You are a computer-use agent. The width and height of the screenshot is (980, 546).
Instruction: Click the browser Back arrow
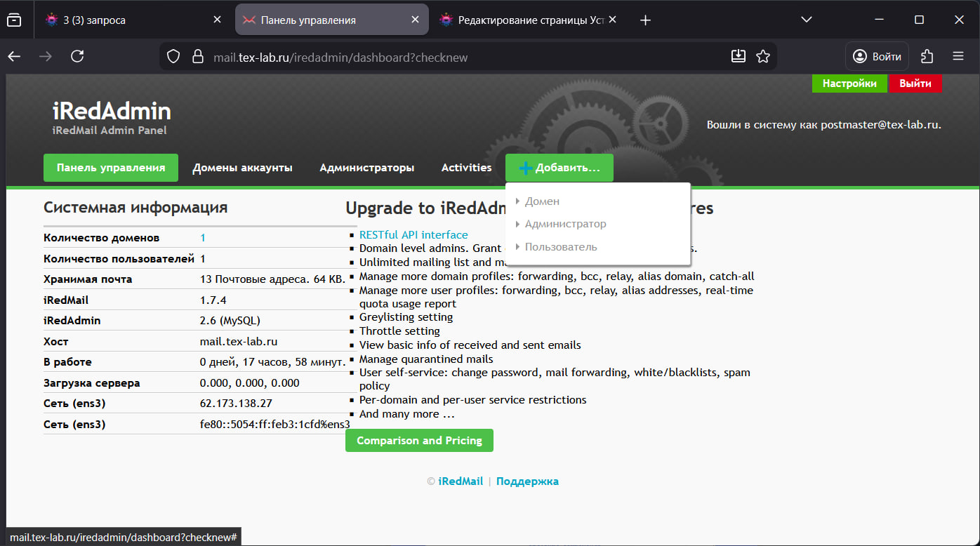(15, 56)
